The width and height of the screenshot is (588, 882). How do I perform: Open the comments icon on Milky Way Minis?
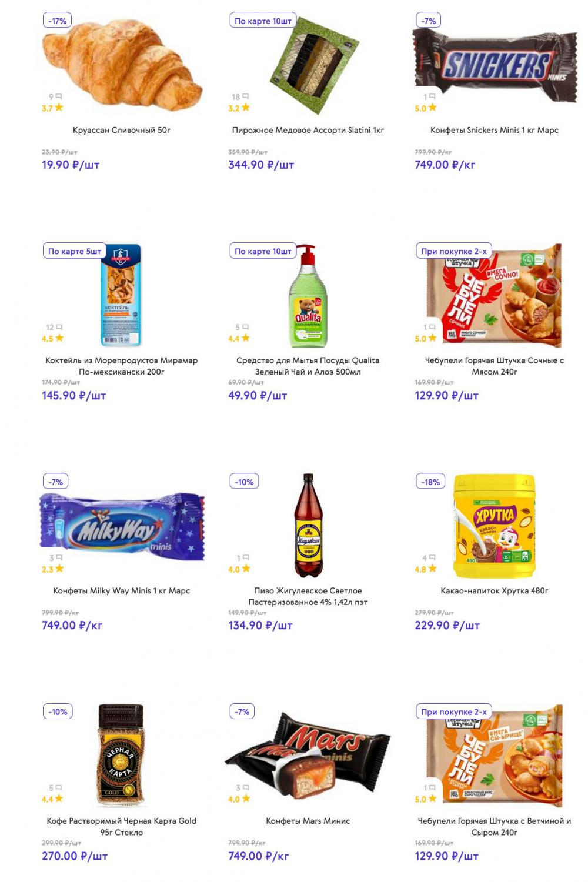click(59, 557)
